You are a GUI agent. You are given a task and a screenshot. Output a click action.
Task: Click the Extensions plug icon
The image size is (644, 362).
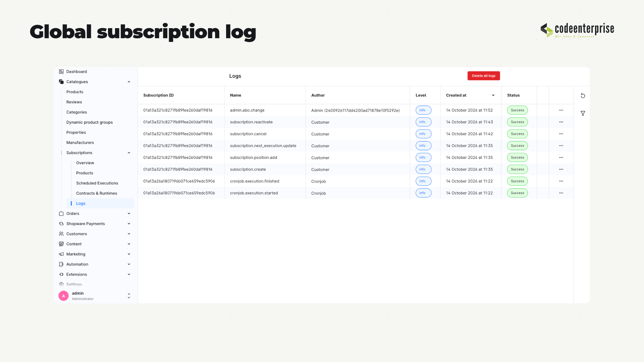(x=61, y=274)
